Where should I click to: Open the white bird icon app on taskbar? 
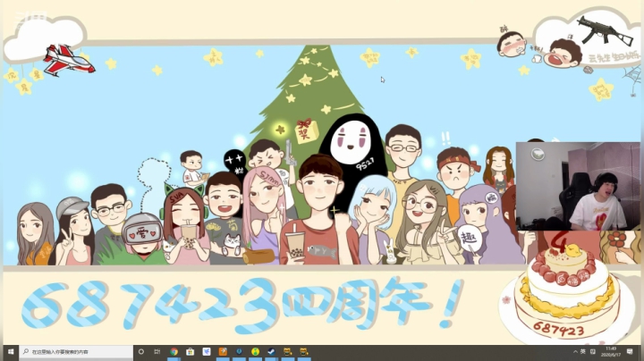207,351
